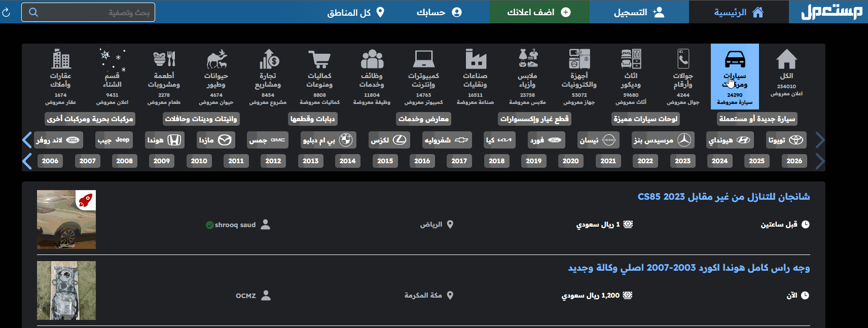Click the green add your ad button
Viewport: 868px width, 328px height.
[539, 12]
